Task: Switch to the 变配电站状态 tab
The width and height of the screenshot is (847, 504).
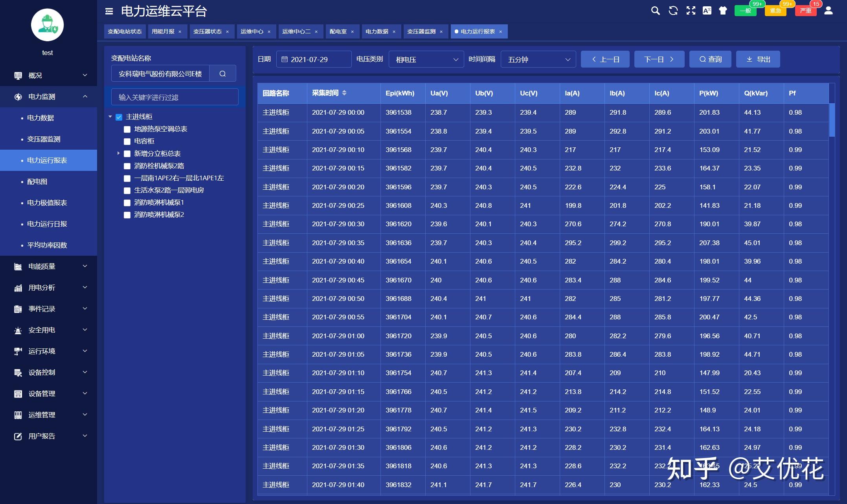Action: (x=125, y=31)
